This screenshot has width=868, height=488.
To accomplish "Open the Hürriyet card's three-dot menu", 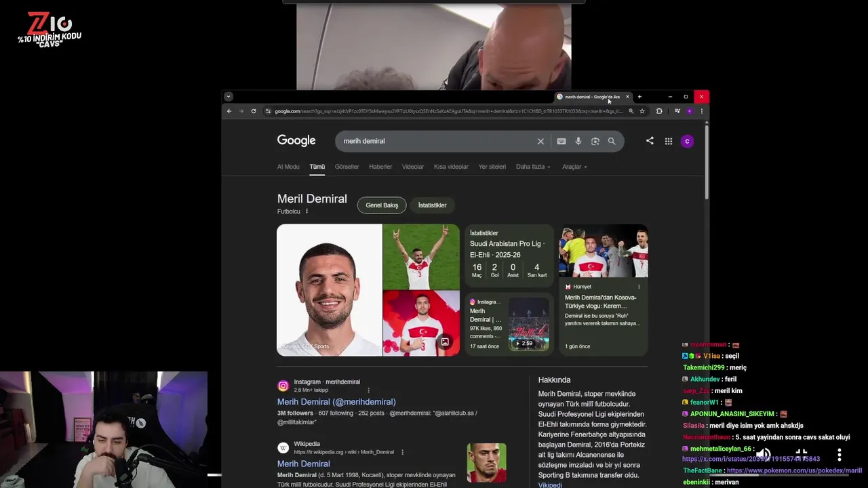I will coord(639,287).
